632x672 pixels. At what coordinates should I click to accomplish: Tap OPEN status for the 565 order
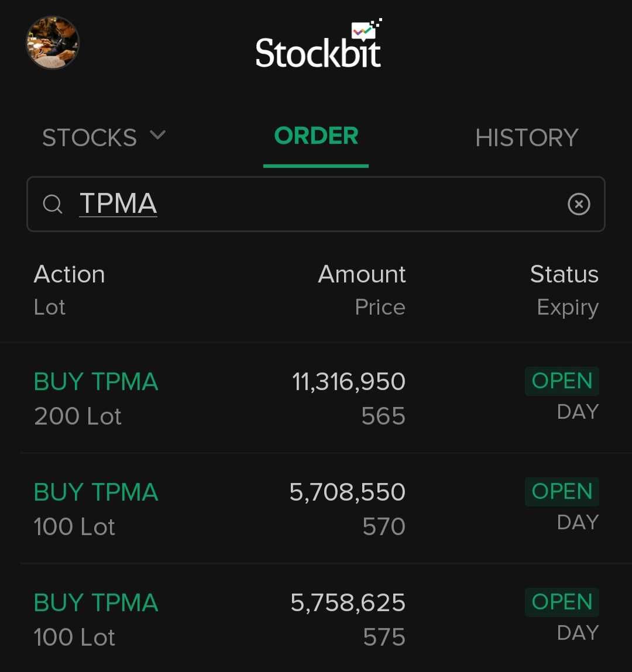click(x=562, y=381)
